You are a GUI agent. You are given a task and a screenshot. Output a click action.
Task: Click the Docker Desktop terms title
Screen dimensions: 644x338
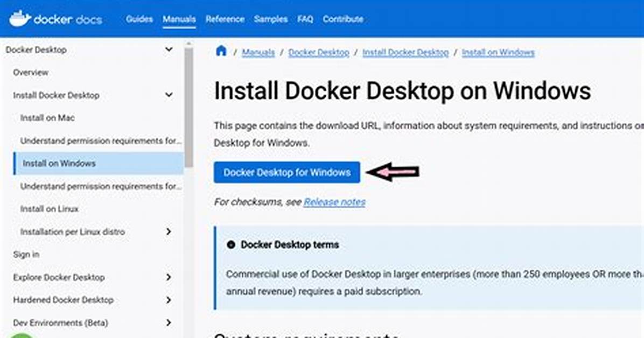coord(290,245)
